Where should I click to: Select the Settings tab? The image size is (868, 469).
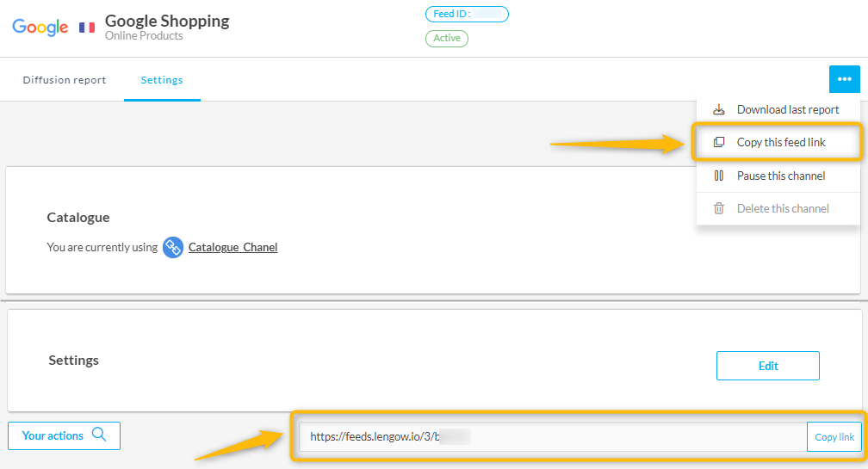pyautogui.click(x=162, y=80)
